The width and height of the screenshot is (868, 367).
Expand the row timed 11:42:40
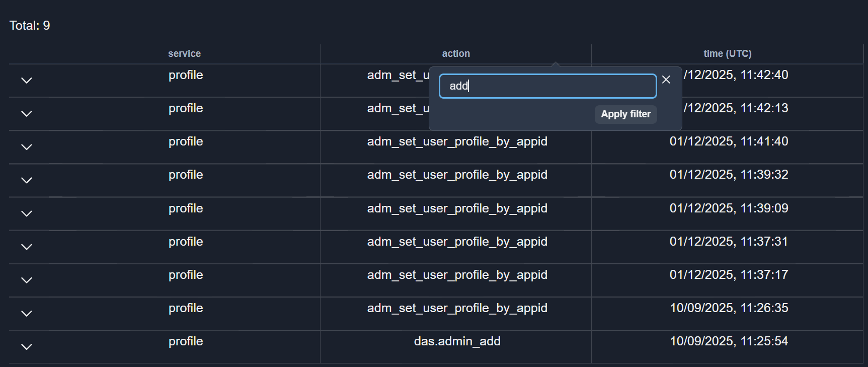click(x=27, y=81)
